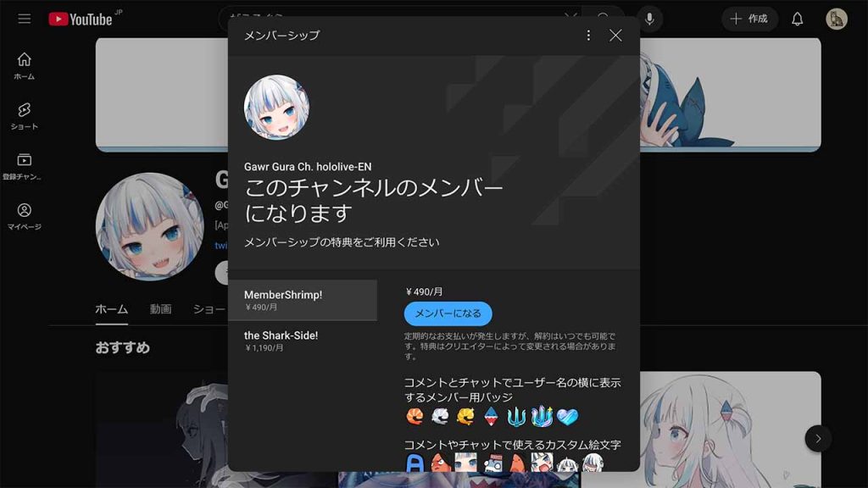Click the member badge description heading

pos(512,390)
